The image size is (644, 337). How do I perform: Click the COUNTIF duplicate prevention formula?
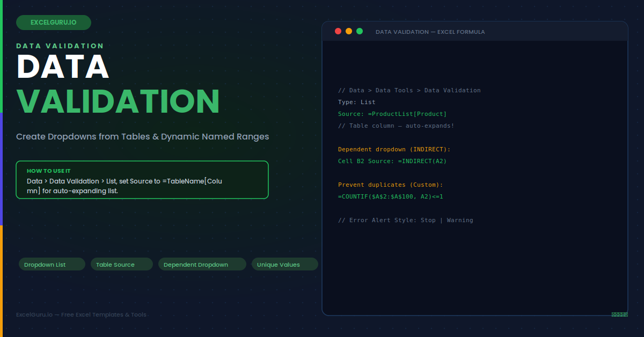pyautogui.click(x=391, y=196)
